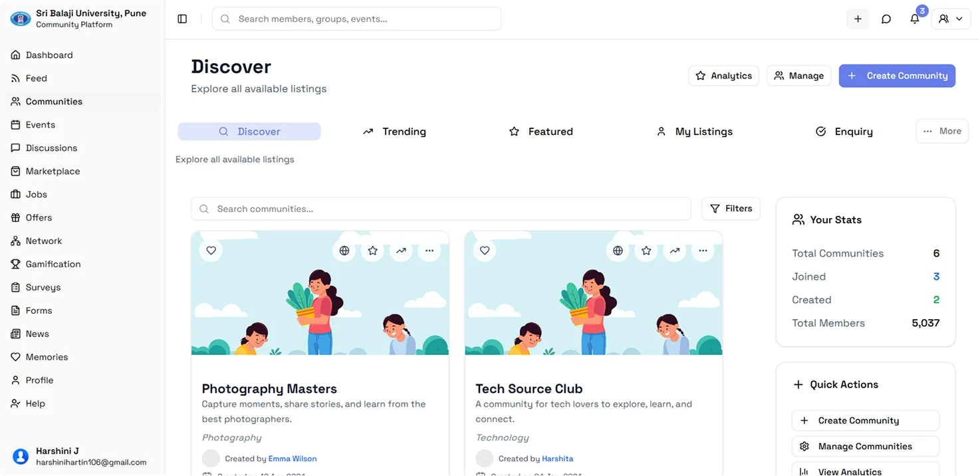
Task: Click globe icon on Tech Source Club card
Action: pyautogui.click(x=618, y=251)
